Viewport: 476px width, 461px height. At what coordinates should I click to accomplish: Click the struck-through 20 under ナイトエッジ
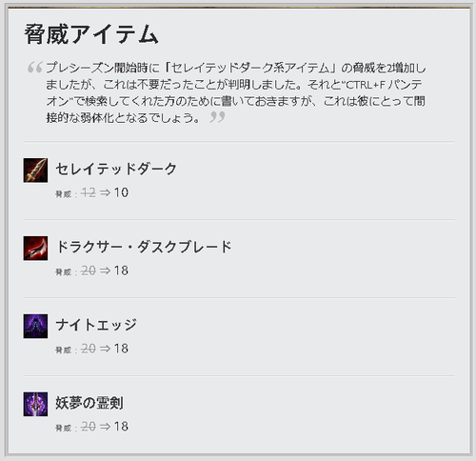(89, 349)
